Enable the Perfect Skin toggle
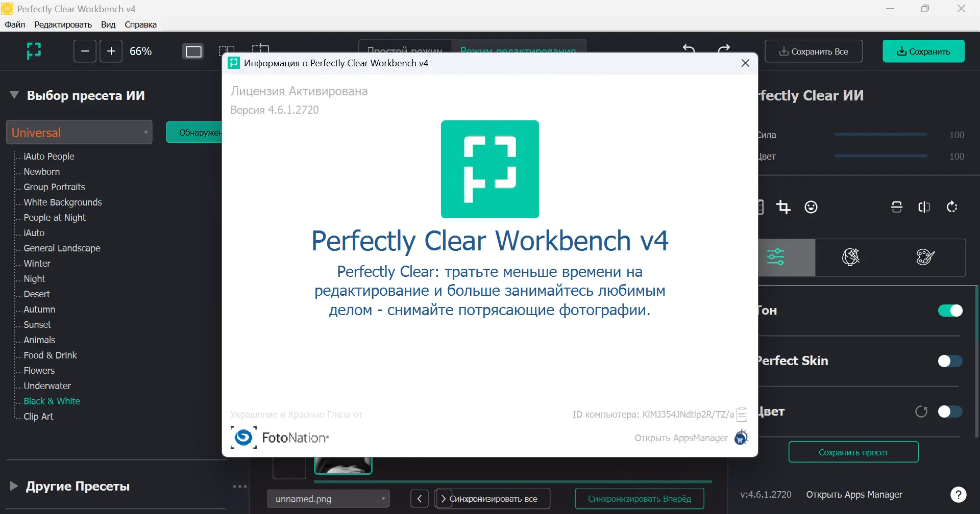This screenshot has width=980, height=514. [950, 361]
